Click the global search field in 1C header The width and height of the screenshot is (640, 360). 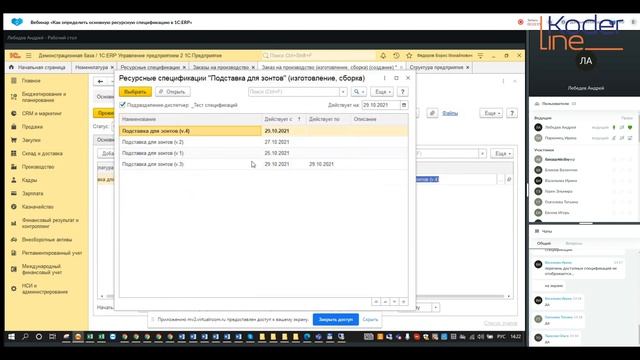tap(318, 56)
